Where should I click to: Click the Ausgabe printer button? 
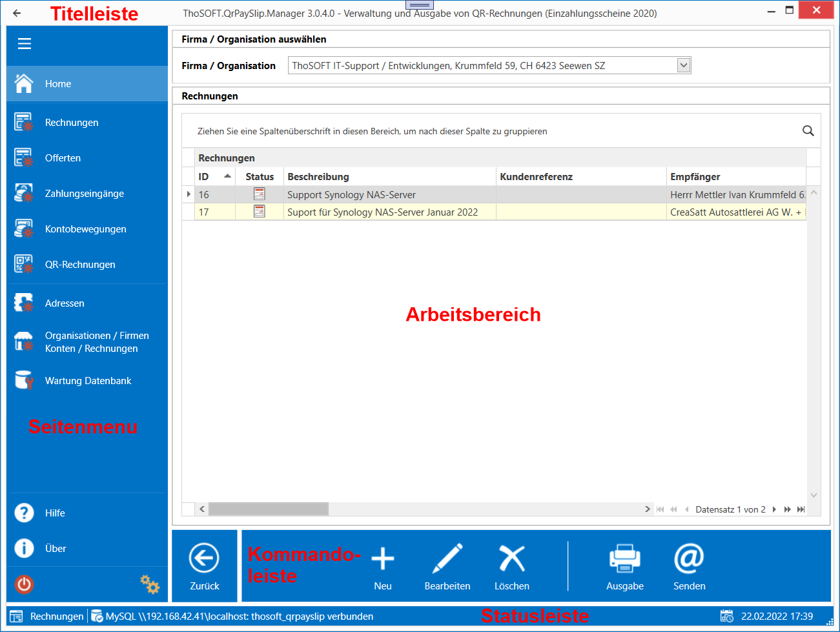(x=625, y=566)
